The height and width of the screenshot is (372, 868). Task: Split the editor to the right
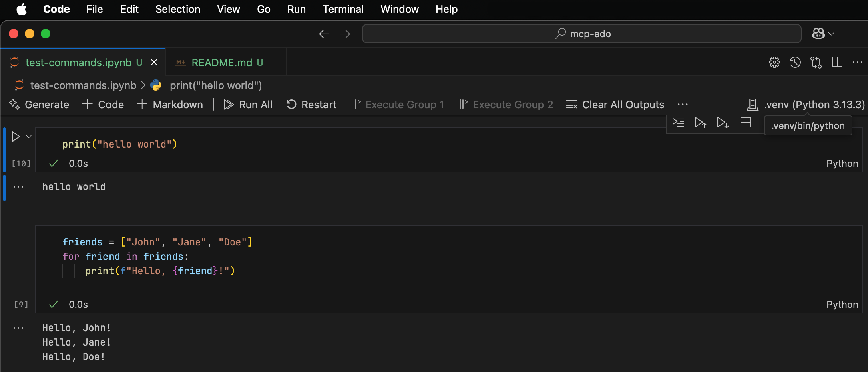837,62
